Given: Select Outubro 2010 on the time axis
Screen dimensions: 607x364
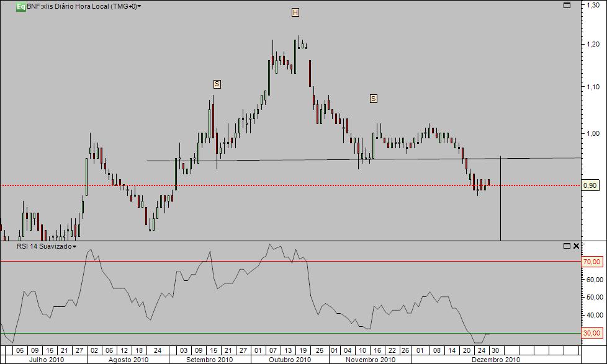Looking at the screenshot, I should point(290,360).
